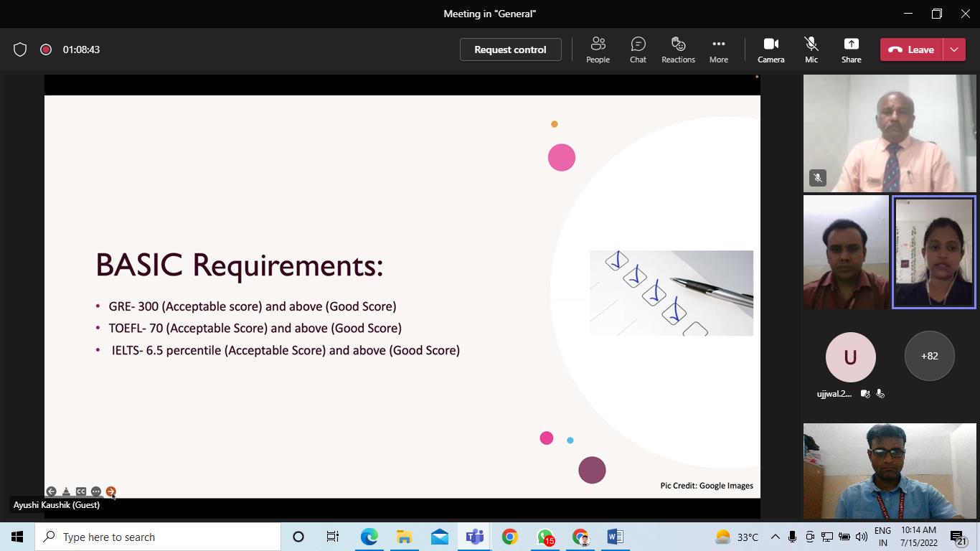The image size is (980, 551).
Task: Click the Request control button
Action: click(x=510, y=50)
